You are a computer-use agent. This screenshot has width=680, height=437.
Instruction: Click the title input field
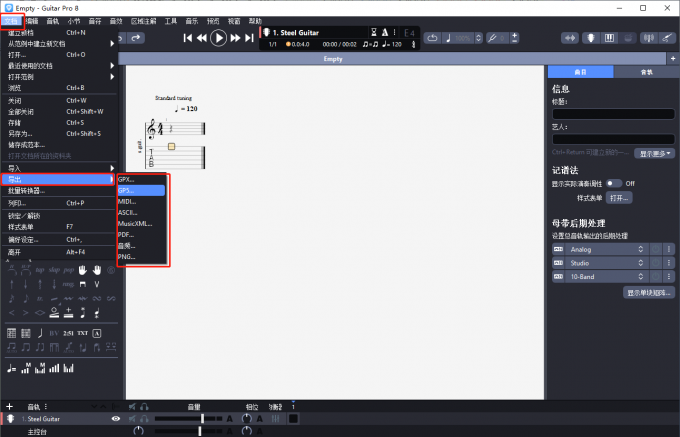[613, 113]
